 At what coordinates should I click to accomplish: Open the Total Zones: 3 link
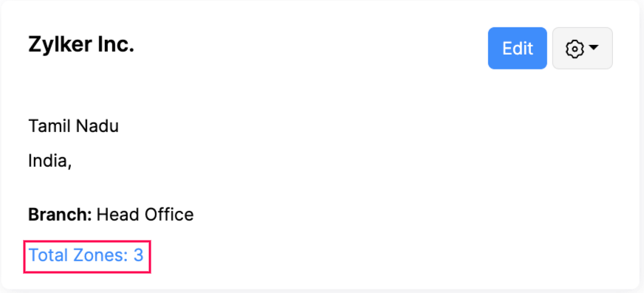pos(86,255)
